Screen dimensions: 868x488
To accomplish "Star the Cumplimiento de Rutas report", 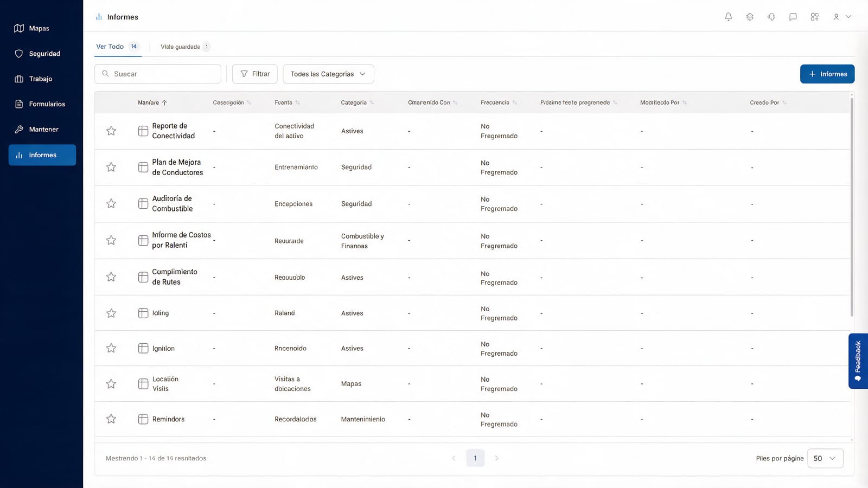I will pyautogui.click(x=111, y=277).
